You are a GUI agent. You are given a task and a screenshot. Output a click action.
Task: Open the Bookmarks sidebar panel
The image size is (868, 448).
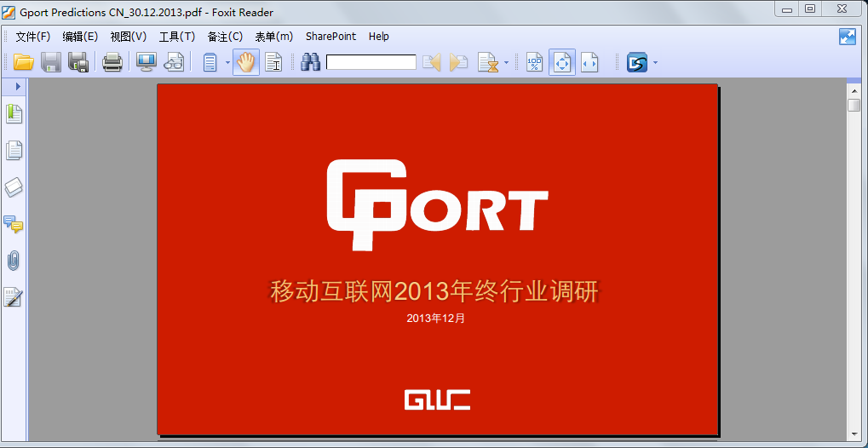[x=14, y=114]
